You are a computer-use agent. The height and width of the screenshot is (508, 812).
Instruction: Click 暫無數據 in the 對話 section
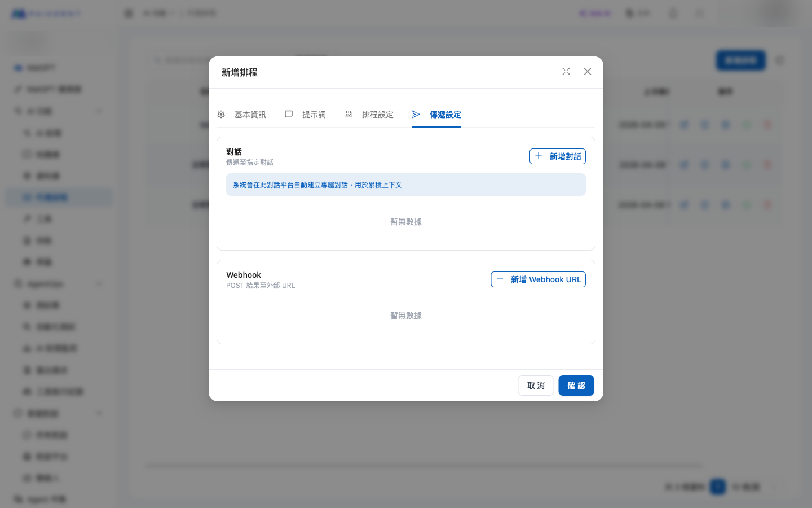406,222
